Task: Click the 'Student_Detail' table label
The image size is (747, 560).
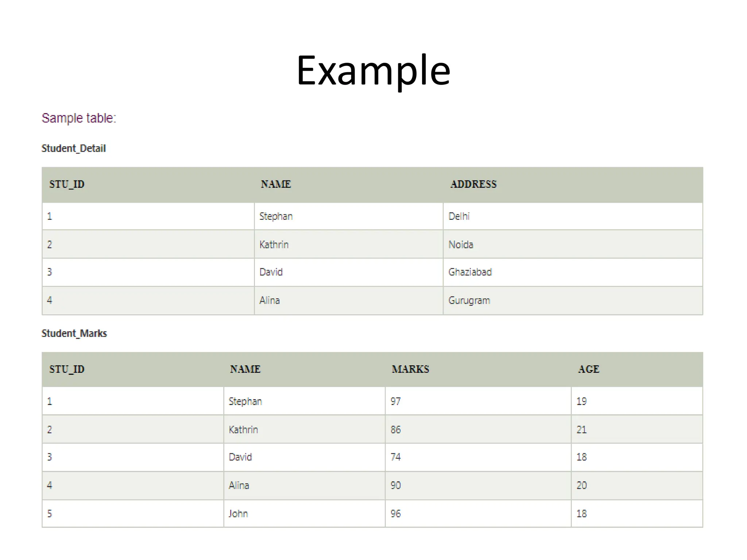Action: (74, 148)
